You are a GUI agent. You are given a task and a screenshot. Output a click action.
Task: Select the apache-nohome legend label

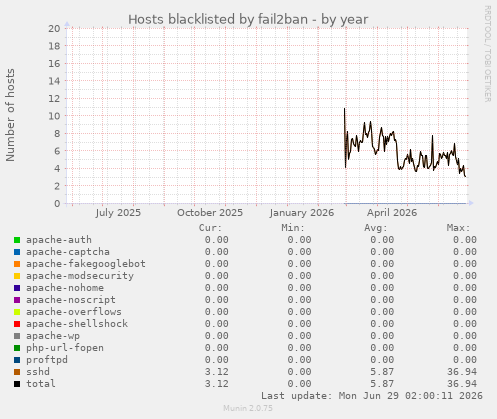(65, 288)
